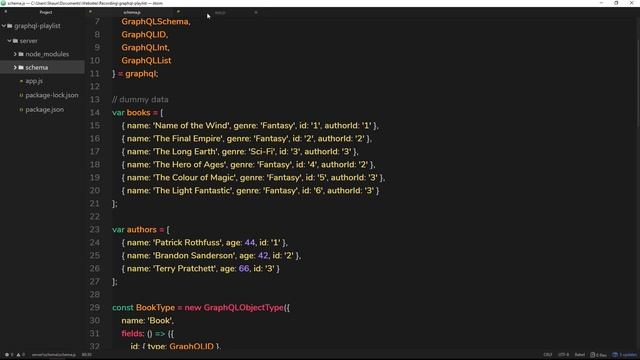Click the schema folder icon
The width and height of the screenshot is (640, 360).
[21, 67]
